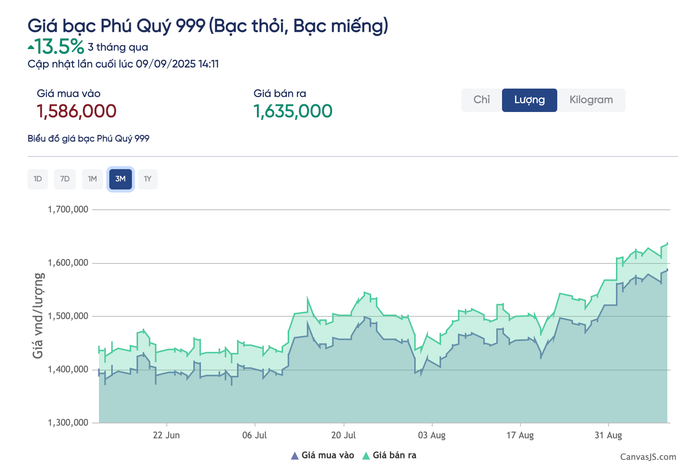Select the Kilogram unit button
This screenshot has width=698, height=474.
(591, 100)
